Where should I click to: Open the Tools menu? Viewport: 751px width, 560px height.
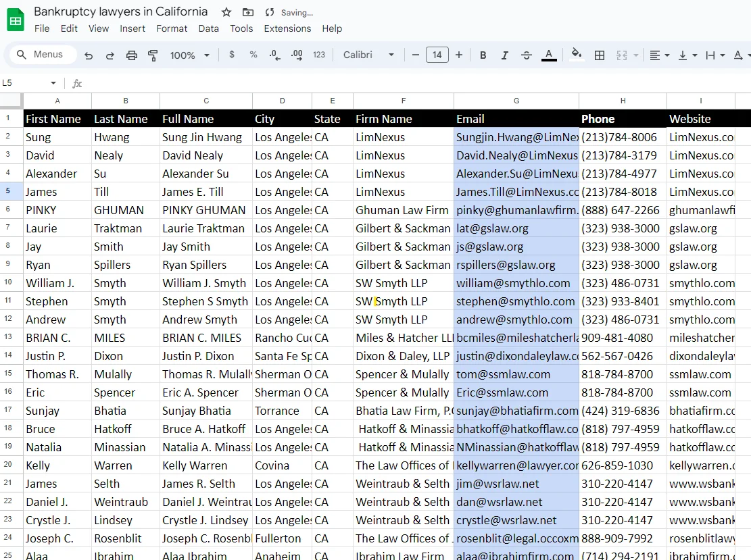pyautogui.click(x=241, y=29)
